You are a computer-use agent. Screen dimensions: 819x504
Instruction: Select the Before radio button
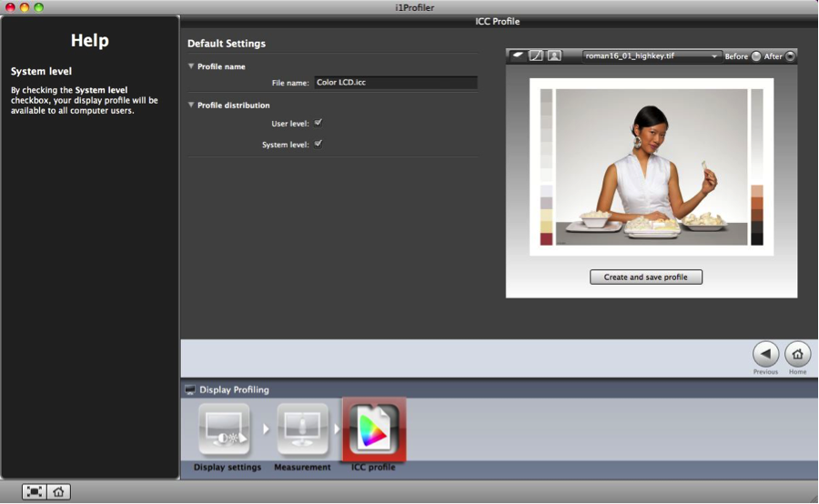(x=755, y=56)
